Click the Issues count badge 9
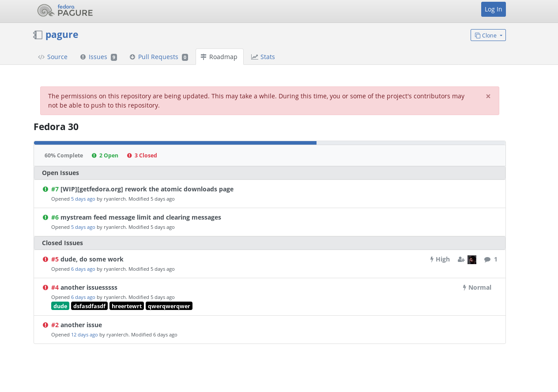The height and width of the screenshot is (392, 558). point(114,57)
